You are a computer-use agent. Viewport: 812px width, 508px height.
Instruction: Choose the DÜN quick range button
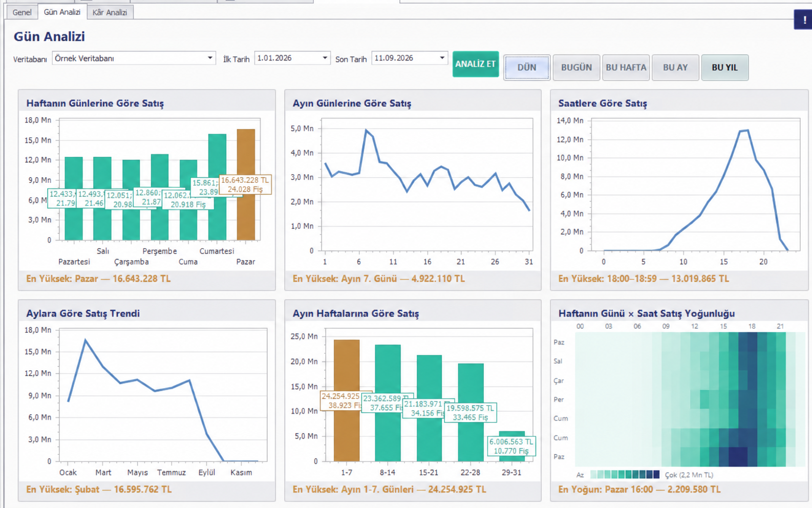pos(526,68)
